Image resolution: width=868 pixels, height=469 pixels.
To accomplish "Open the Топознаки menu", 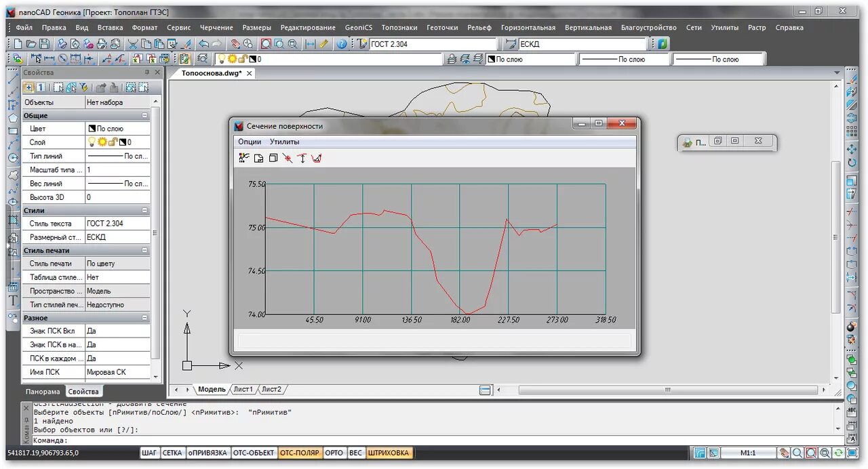I will coord(399,28).
